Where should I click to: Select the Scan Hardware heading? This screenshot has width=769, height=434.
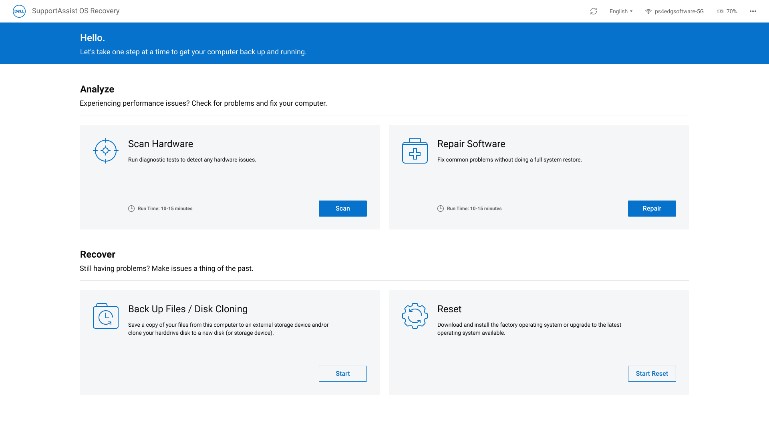(x=160, y=144)
